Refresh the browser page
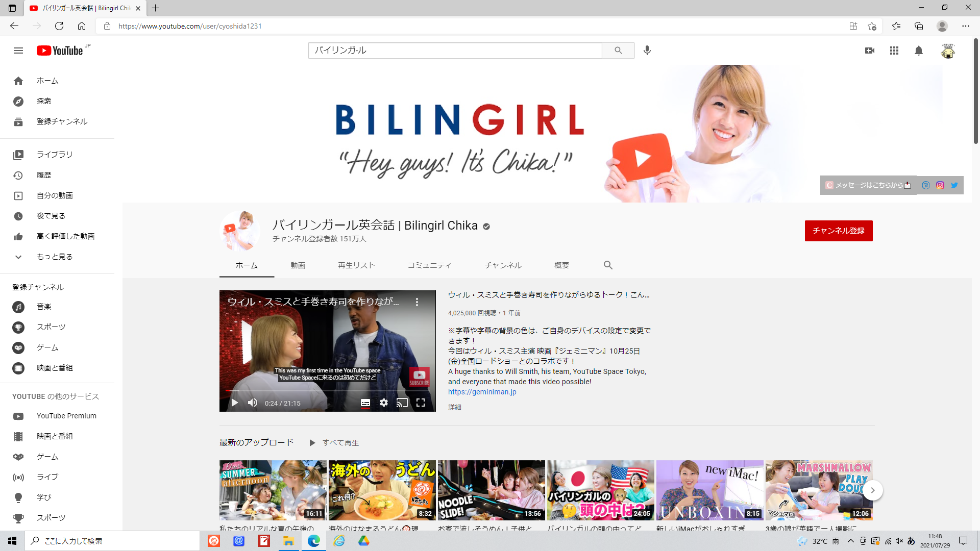Image resolution: width=980 pixels, height=551 pixels. [59, 26]
